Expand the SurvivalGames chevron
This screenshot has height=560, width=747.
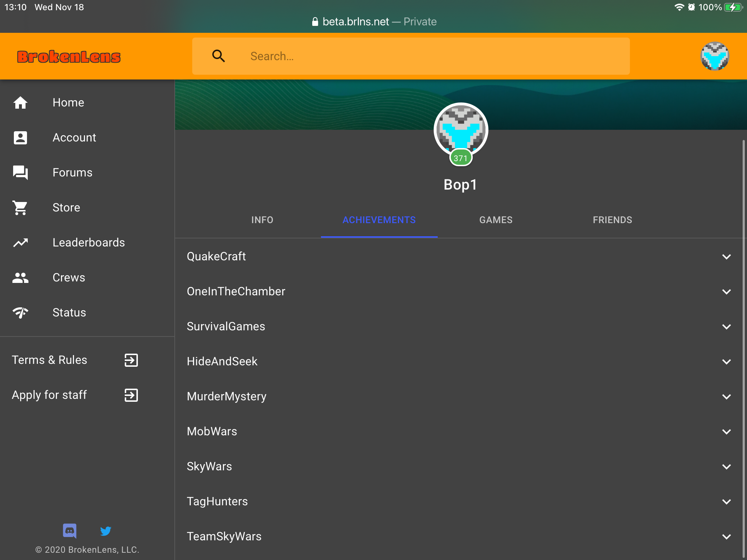(726, 326)
